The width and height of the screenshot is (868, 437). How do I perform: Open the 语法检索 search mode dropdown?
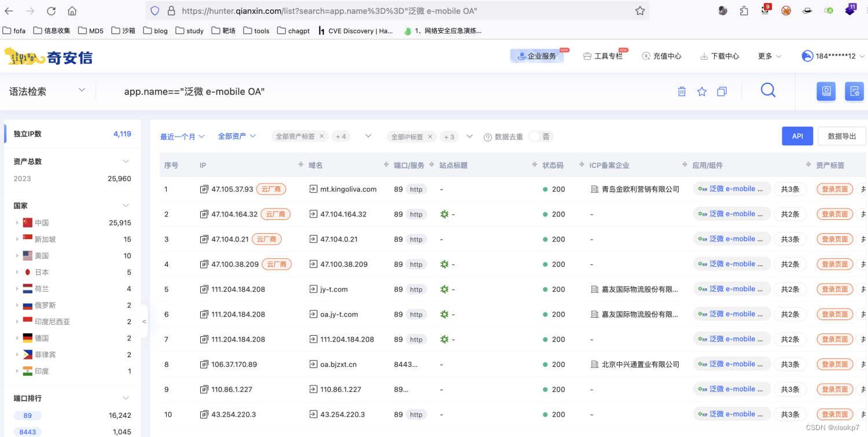tap(47, 91)
